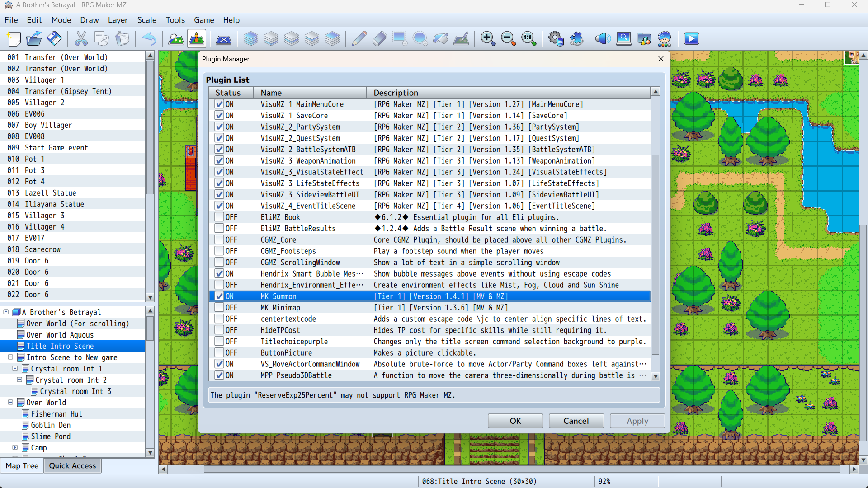Collapse the Crystal room Int 2 node
Image resolution: width=868 pixels, height=488 pixels.
(x=20, y=380)
